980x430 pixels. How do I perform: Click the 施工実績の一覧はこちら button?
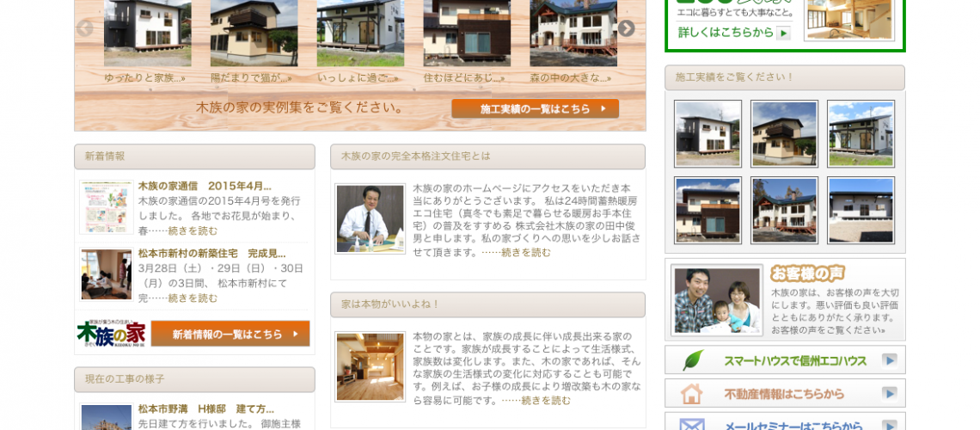tap(535, 108)
